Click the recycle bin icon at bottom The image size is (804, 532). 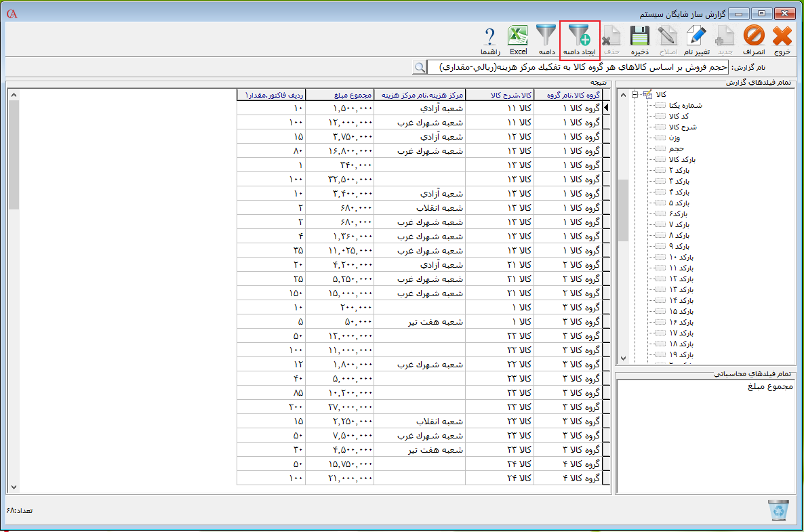[x=778, y=510]
